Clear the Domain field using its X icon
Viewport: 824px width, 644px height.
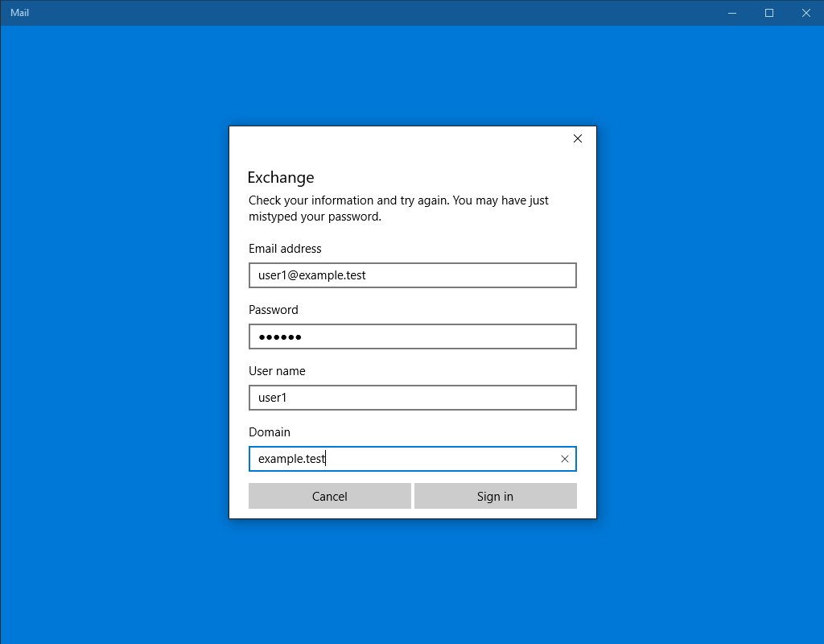coord(564,459)
